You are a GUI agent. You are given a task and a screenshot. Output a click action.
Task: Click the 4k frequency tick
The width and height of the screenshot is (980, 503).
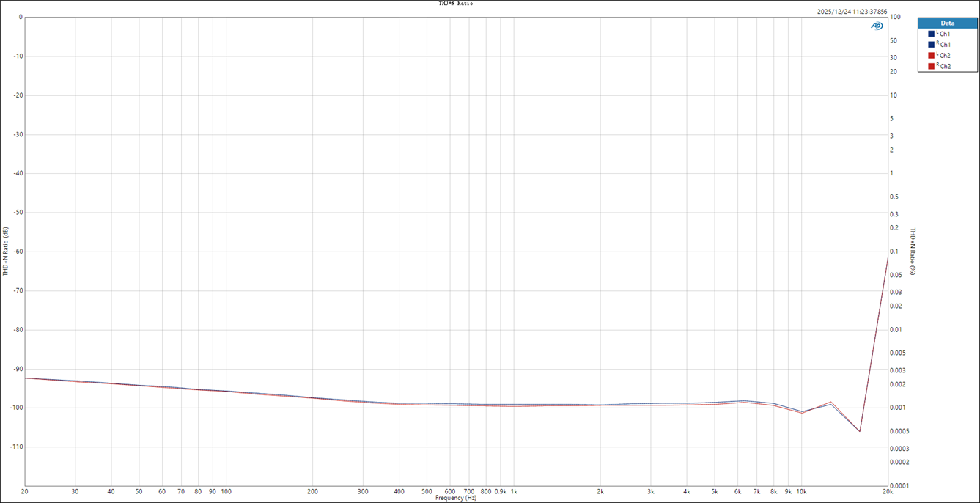tap(687, 491)
